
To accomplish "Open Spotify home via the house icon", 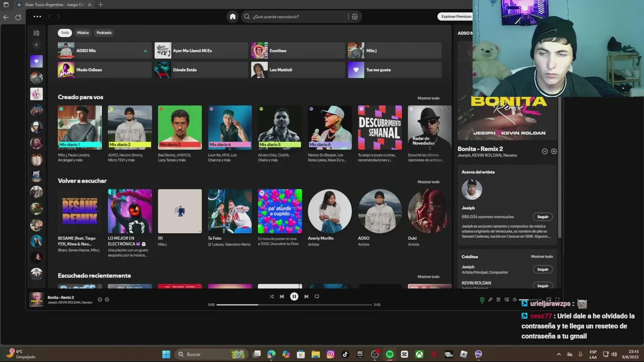I will [x=232, y=17].
